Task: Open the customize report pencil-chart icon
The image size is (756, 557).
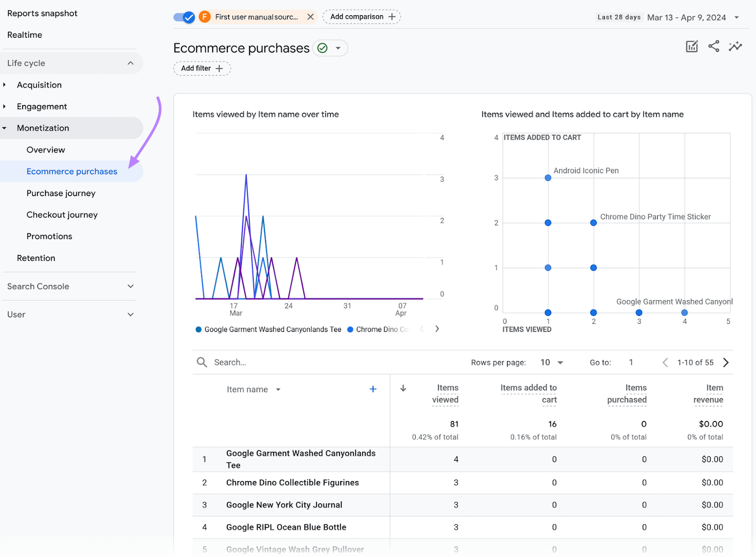Action: coord(692,46)
